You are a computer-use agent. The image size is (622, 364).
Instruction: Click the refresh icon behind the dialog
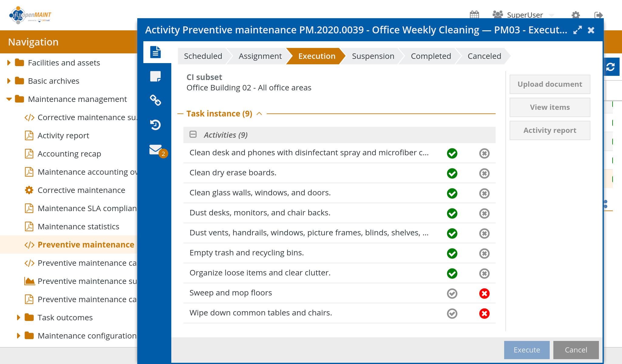(610, 67)
